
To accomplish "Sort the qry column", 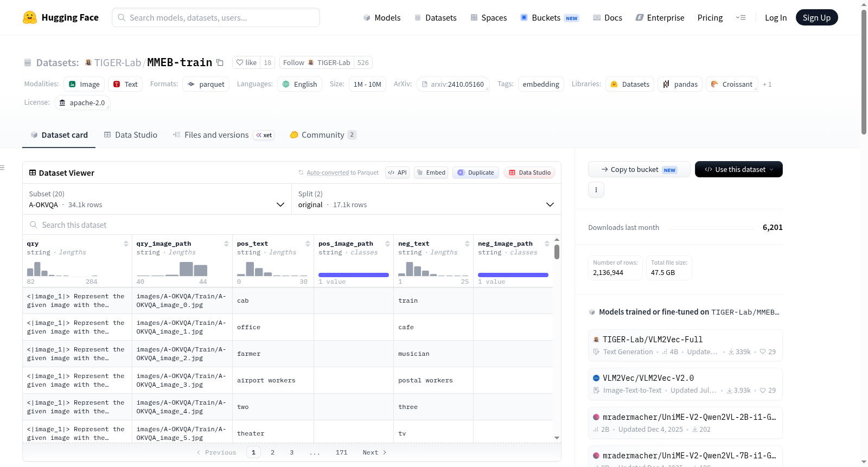I will tap(126, 244).
